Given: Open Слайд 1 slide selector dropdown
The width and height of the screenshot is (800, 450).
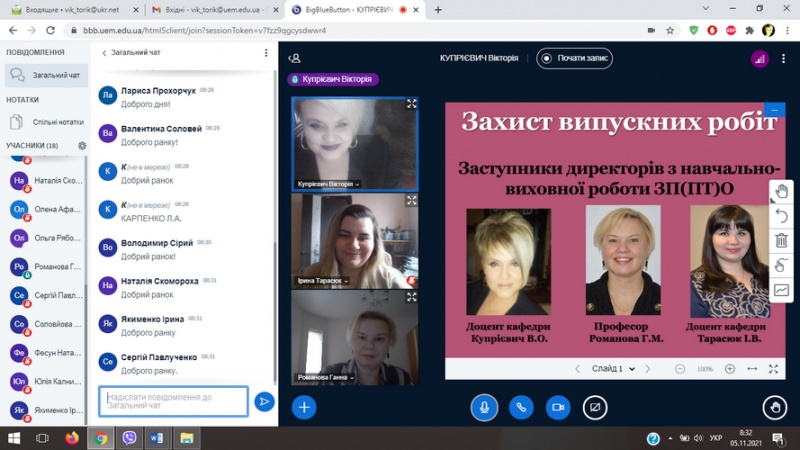Looking at the screenshot, I should coord(613,368).
